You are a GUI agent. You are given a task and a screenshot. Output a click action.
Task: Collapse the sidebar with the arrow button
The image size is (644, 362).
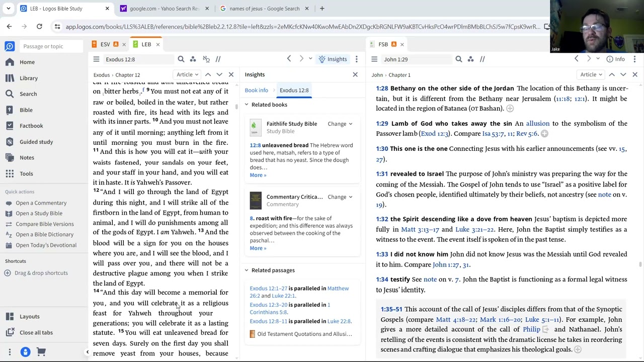pos(87,352)
